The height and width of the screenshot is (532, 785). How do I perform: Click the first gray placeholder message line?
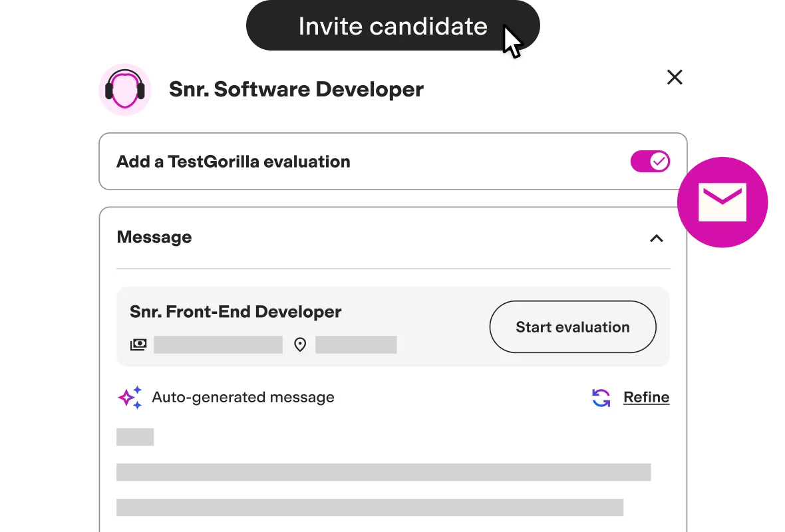[x=135, y=437]
